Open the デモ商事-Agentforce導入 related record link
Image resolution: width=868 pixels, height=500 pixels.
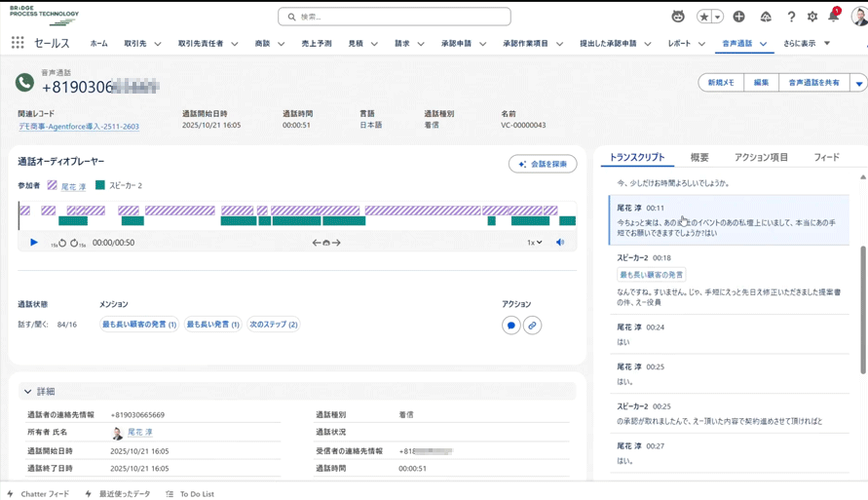click(79, 127)
